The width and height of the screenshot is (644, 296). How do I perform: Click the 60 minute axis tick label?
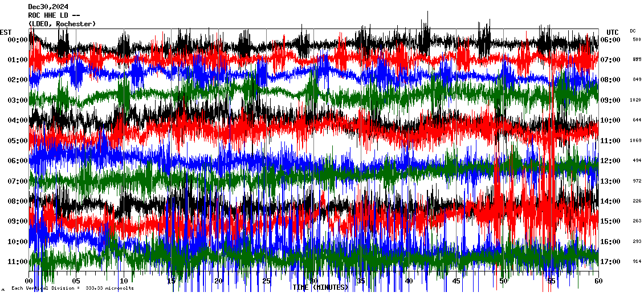coord(598,281)
